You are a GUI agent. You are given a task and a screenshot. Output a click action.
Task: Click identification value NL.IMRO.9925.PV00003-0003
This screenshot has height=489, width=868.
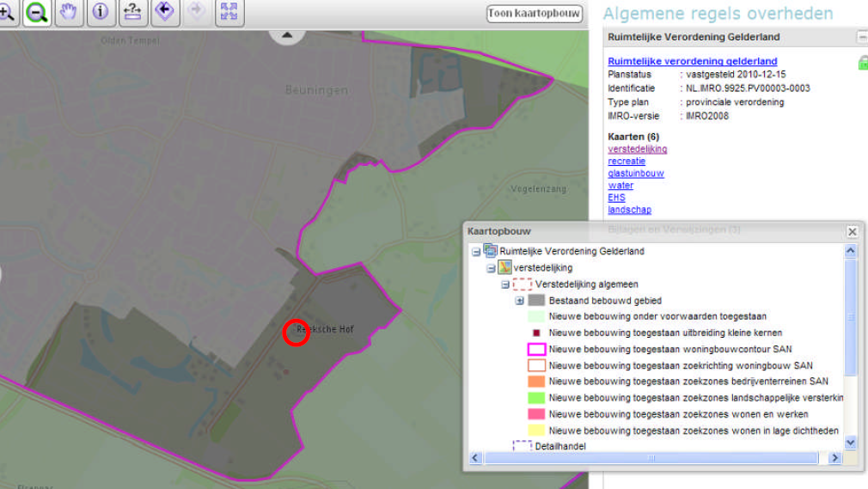coord(748,88)
